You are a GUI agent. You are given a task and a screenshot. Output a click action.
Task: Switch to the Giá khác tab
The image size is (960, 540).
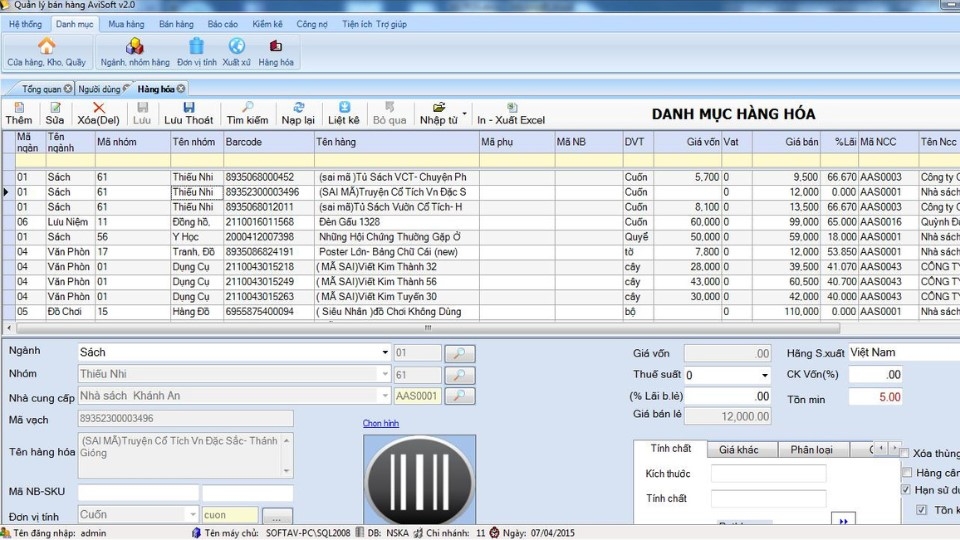738,450
